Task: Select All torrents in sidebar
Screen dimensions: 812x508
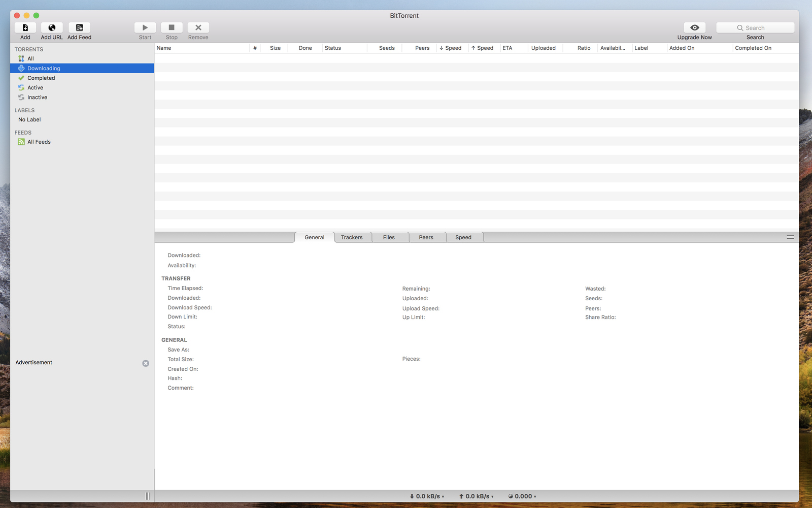Action: coord(82,58)
